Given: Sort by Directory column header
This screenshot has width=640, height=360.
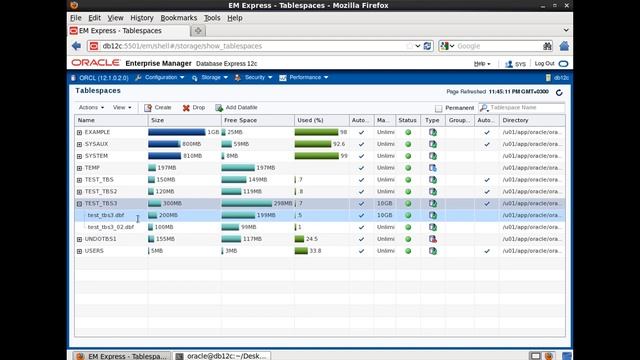Looking at the screenshot, I should click(x=532, y=120).
